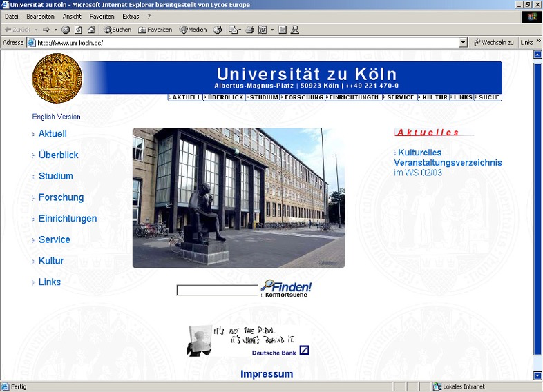Open the Suchen search toolbar button

click(x=117, y=30)
